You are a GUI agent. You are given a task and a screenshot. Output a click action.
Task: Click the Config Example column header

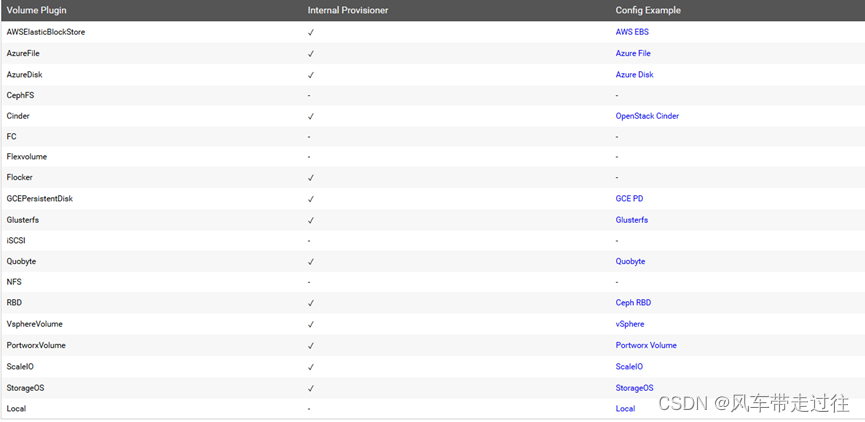pos(648,10)
